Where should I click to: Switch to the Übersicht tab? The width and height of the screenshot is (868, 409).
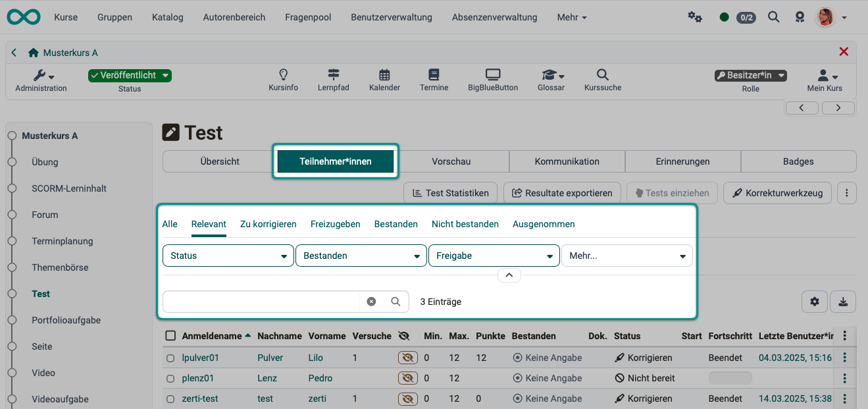220,161
